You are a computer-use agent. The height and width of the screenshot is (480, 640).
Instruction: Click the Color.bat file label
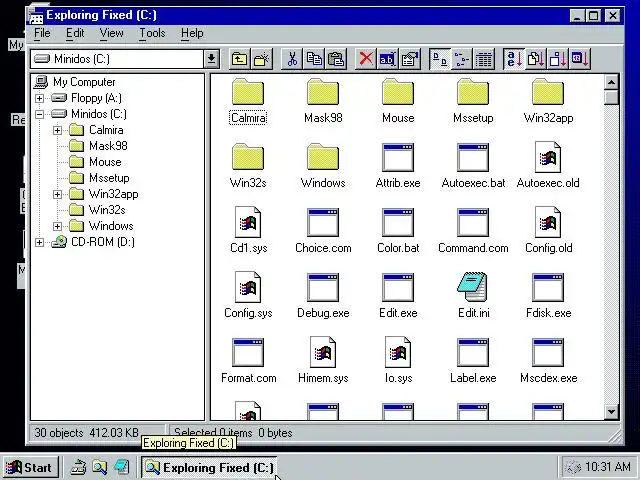pos(398,248)
